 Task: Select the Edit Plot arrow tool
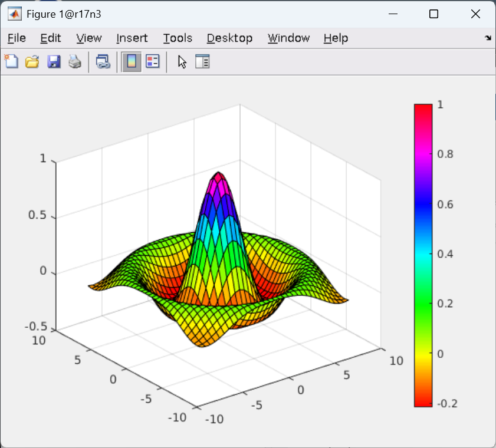182,61
